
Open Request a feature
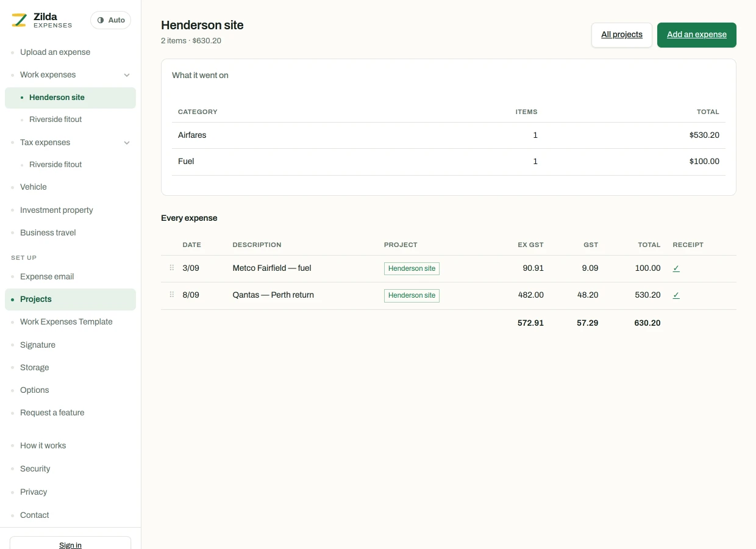[52, 412]
